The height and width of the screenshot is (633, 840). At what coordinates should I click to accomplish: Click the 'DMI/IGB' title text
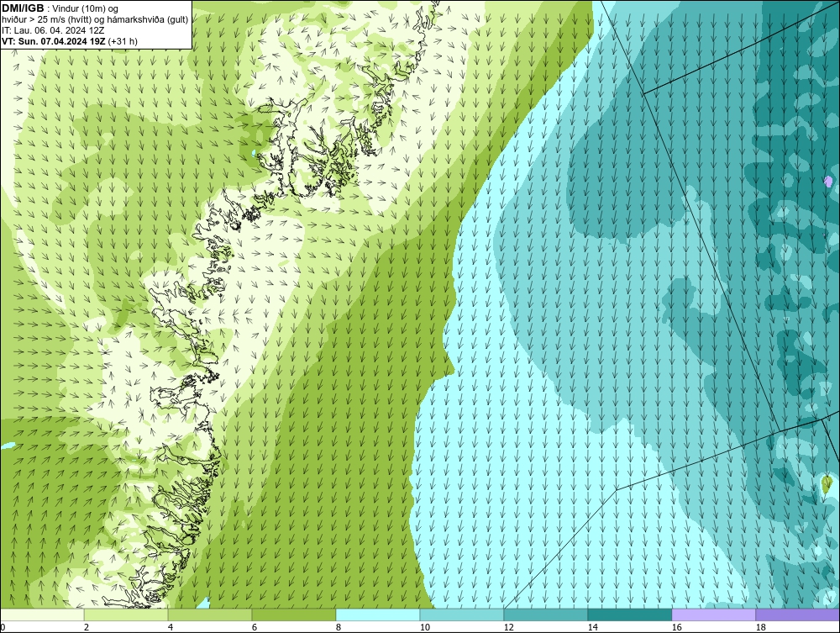(x=23, y=8)
